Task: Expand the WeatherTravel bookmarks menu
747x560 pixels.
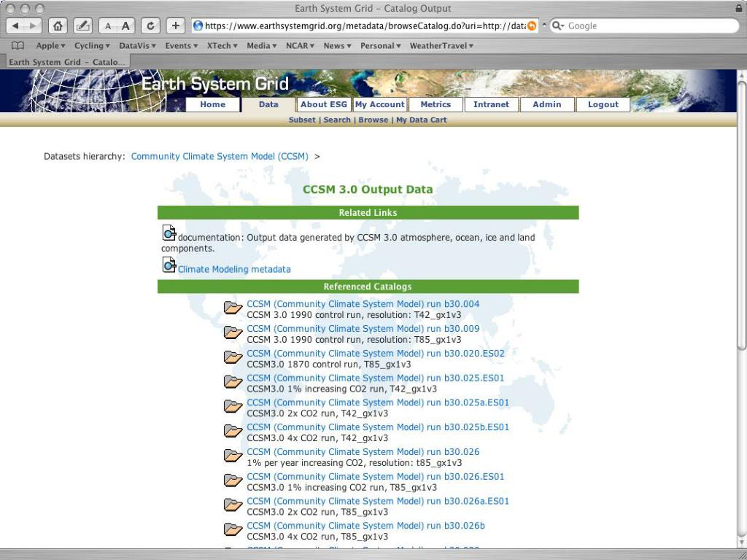Action: click(441, 46)
